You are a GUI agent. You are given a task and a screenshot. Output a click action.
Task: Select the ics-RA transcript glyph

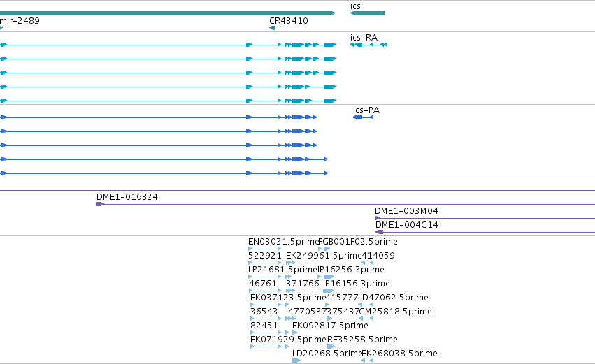pyautogui.click(x=368, y=45)
